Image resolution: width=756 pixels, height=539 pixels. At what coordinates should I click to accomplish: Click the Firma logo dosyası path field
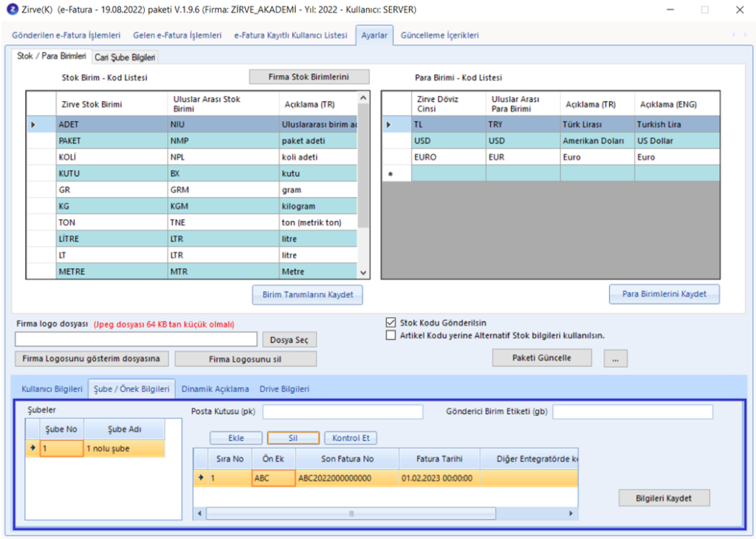coord(136,340)
